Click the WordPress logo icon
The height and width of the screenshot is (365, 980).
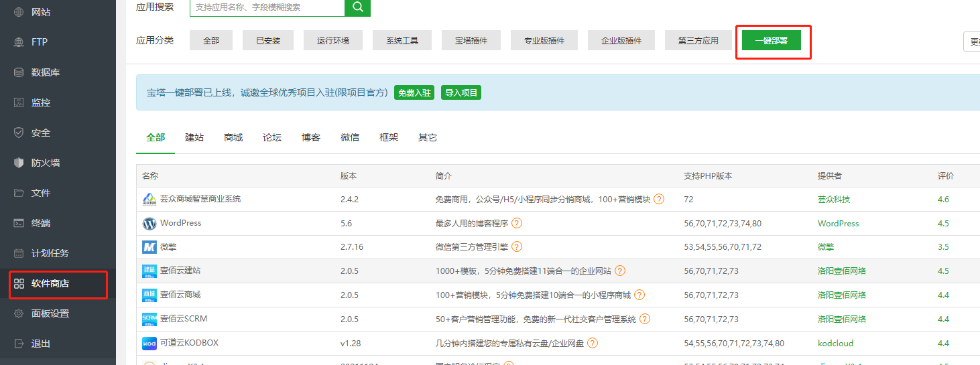149,224
